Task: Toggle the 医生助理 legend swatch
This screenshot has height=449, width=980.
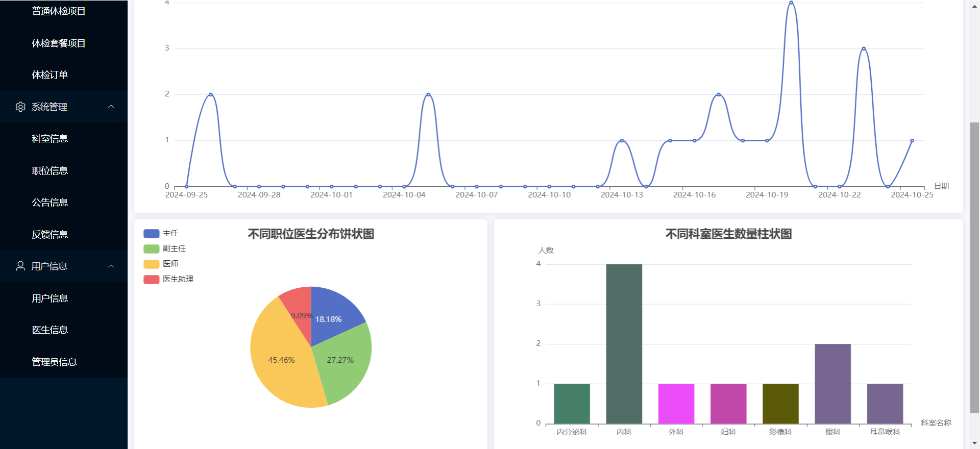Action: coord(152,280)
